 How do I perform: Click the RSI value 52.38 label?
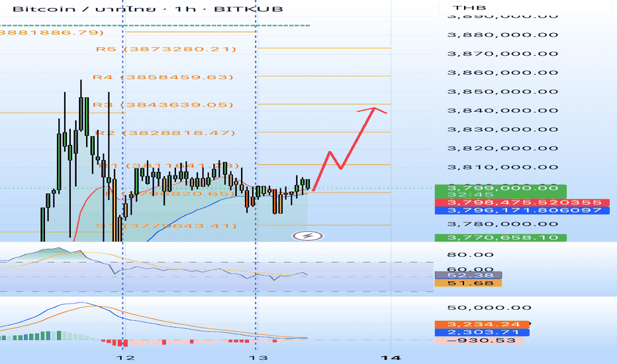[x=468, y=275]
